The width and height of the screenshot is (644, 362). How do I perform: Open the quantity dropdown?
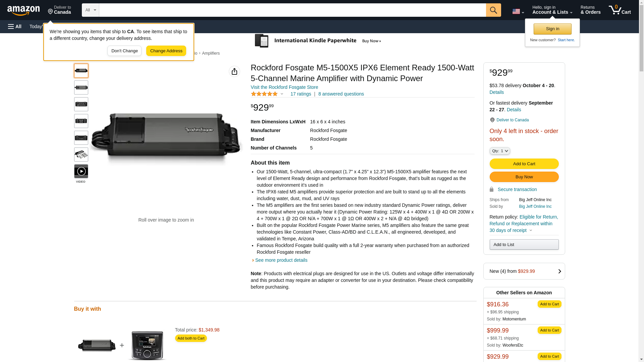tap(499, 151)
